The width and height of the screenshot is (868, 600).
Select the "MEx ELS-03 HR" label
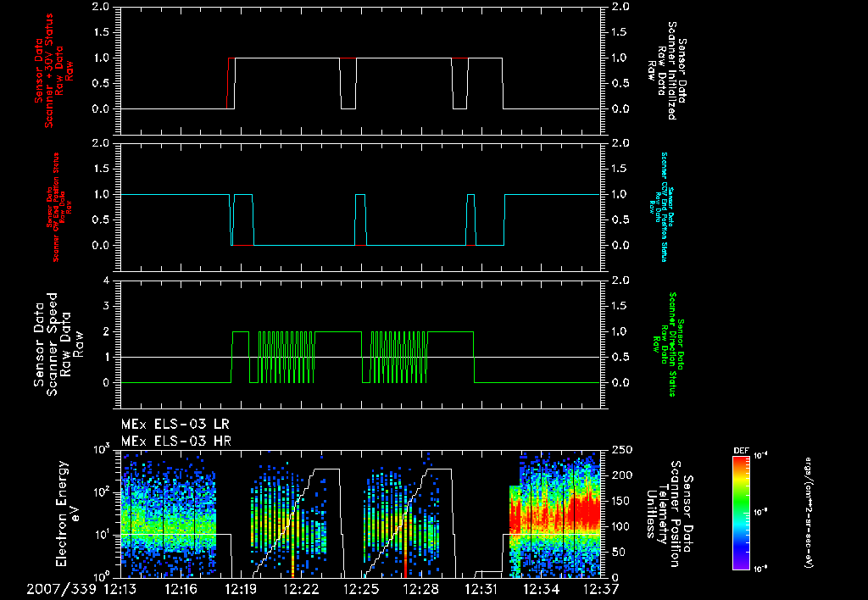pyautogui.click(x=175, y=442)
